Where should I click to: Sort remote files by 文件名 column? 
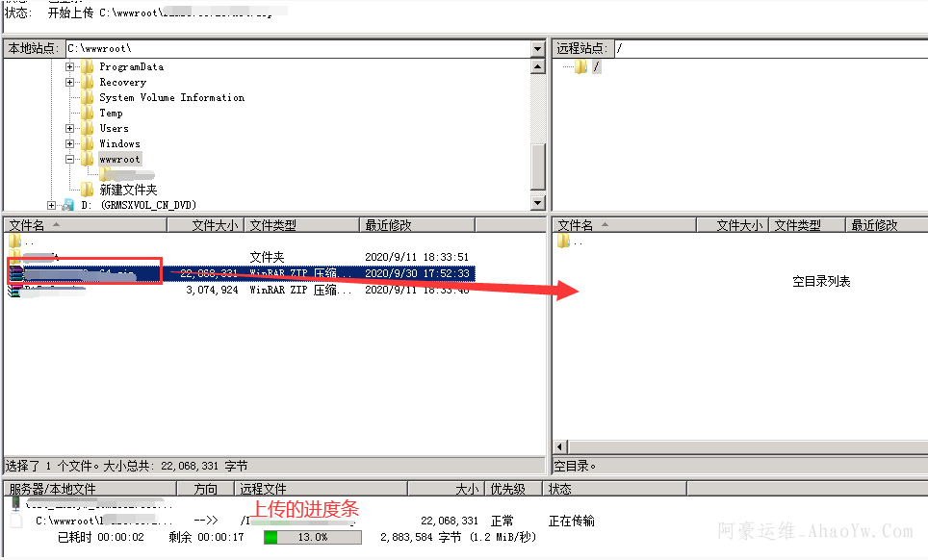pyautogui.click(x=625, y=225)
